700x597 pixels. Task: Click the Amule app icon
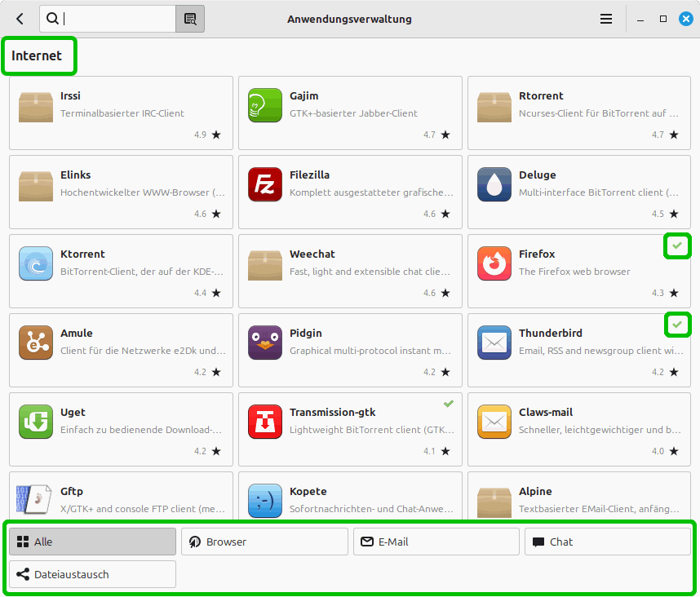click(35, 343)
